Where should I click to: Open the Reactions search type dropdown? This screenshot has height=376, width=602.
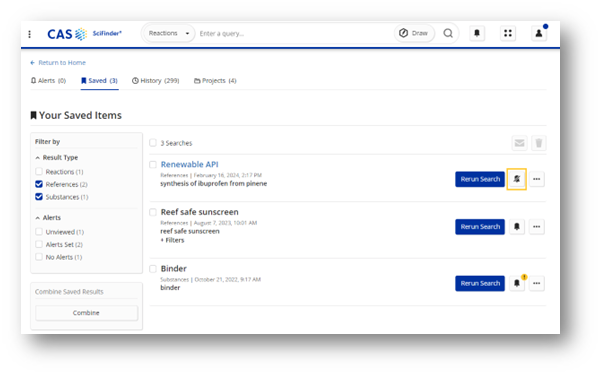pos(169,33)
